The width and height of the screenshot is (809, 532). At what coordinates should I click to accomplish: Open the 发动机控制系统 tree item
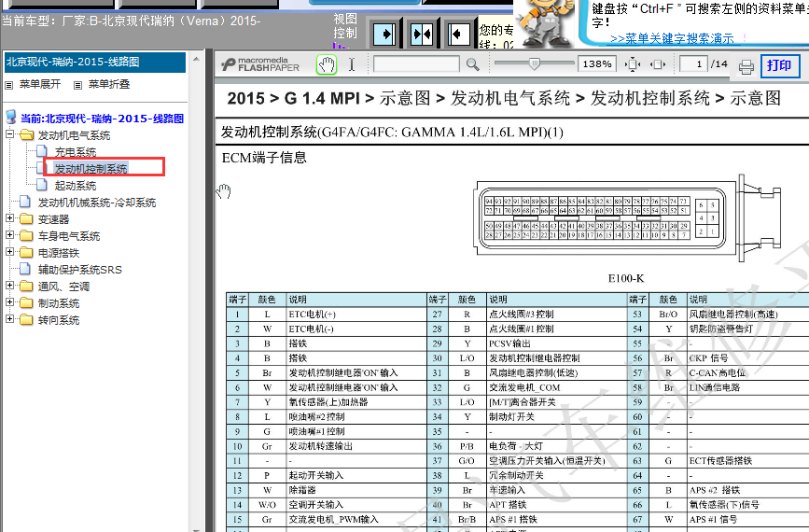click(x=91, y=169)
